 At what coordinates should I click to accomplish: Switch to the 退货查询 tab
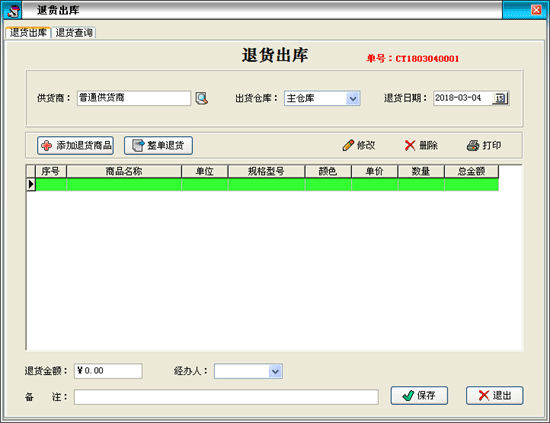74,33
